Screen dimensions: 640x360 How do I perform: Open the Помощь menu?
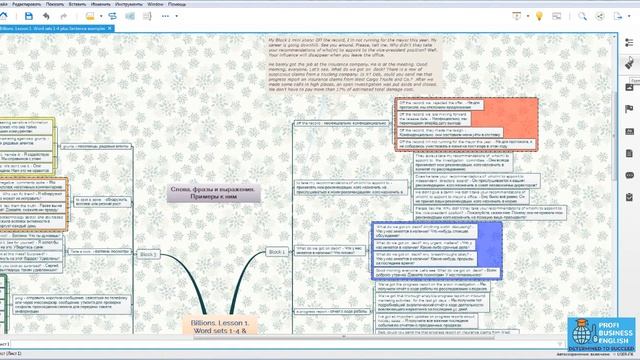coord(177,4)
